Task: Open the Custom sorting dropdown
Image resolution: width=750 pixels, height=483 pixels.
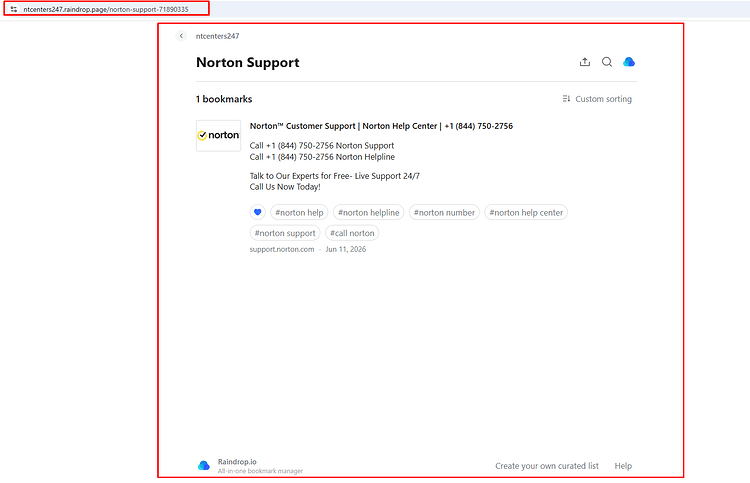Action: pyautogui.click(x=597, y=99)
